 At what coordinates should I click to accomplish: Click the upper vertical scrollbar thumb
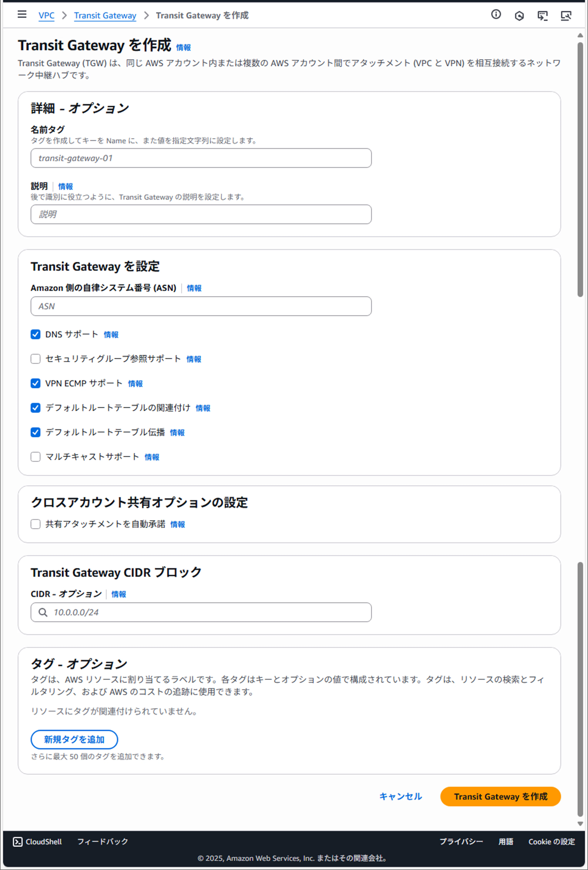pos(580,169)
